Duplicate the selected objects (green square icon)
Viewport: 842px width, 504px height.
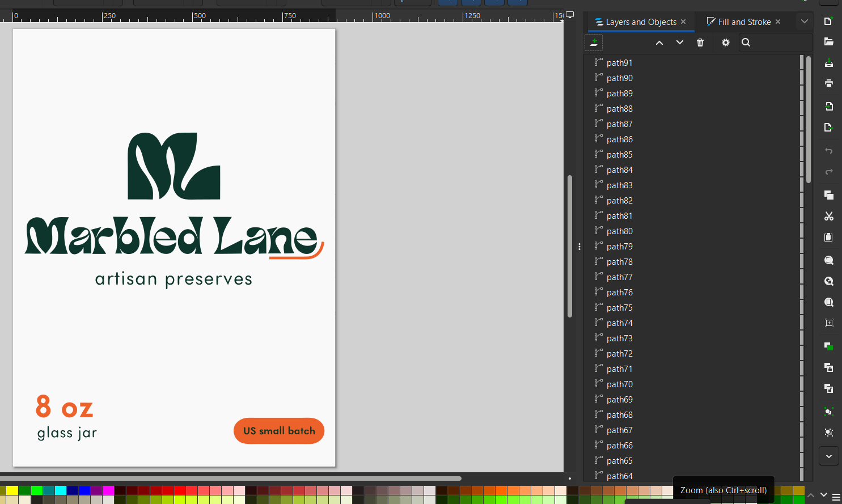(x=828, y=346)
